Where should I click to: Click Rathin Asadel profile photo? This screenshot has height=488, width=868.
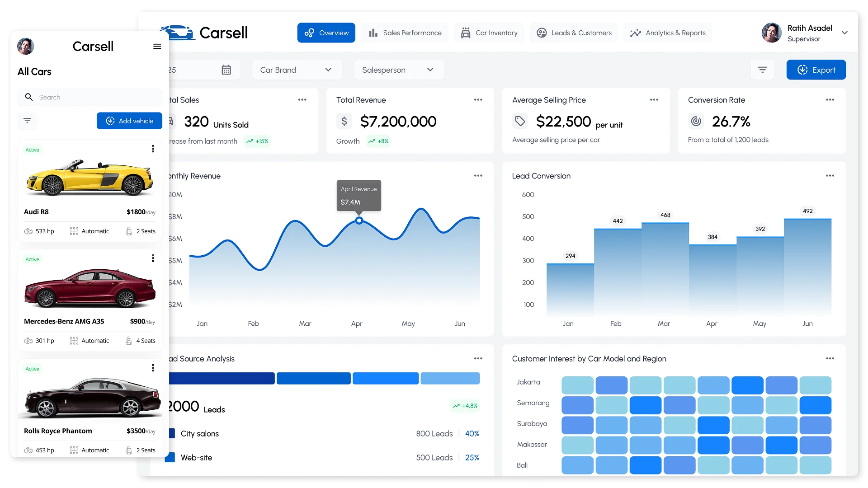(771, 33)
